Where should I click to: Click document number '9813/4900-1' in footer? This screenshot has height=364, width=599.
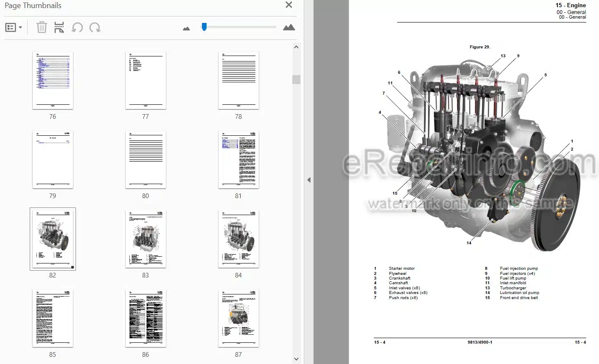[x=480, y=342]
